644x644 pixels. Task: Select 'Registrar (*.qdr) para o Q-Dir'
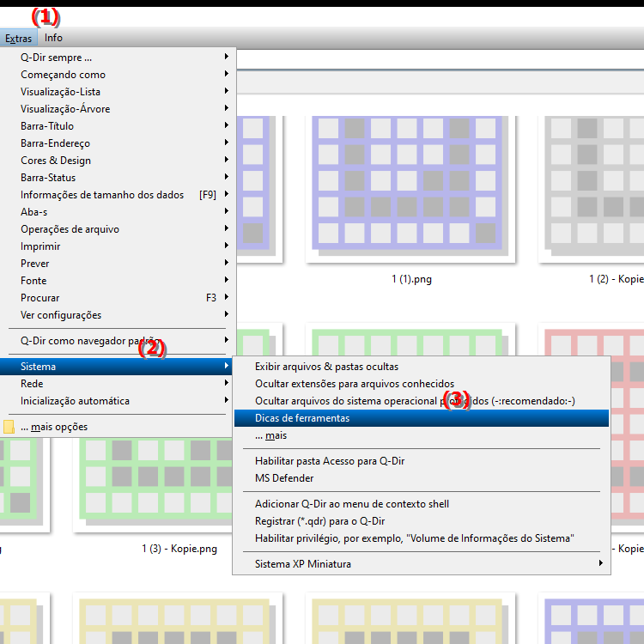point(422,521)
